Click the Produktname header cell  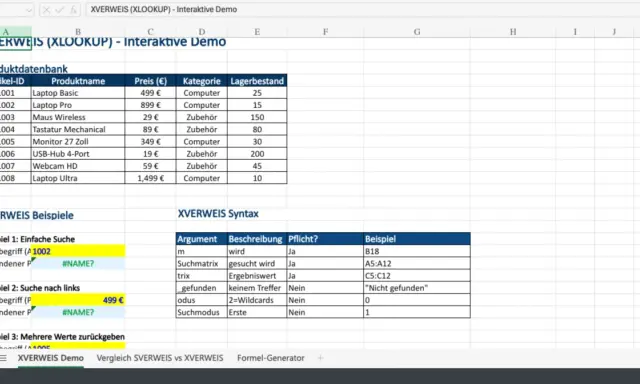coord(78,81)
